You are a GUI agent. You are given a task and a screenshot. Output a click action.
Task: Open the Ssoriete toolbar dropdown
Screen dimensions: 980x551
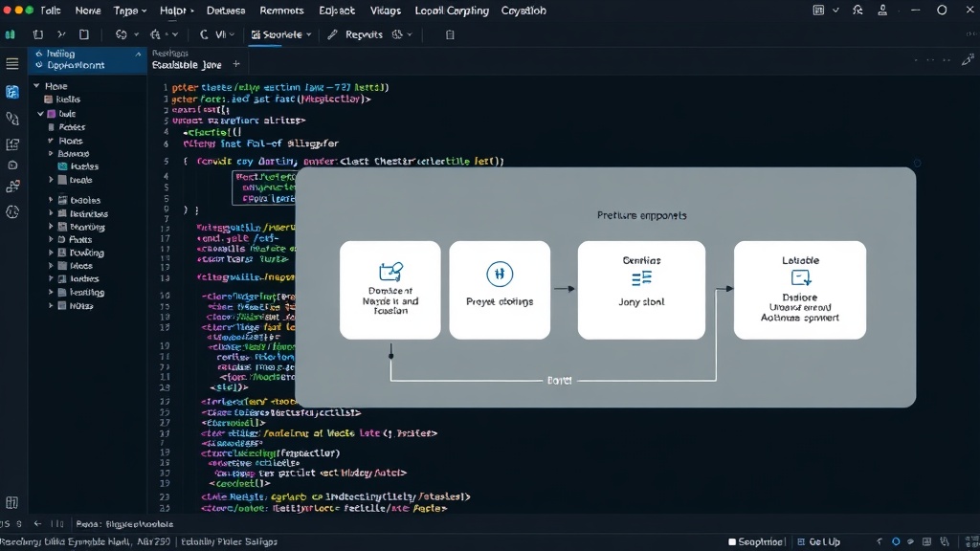click(x=281, y=35)
